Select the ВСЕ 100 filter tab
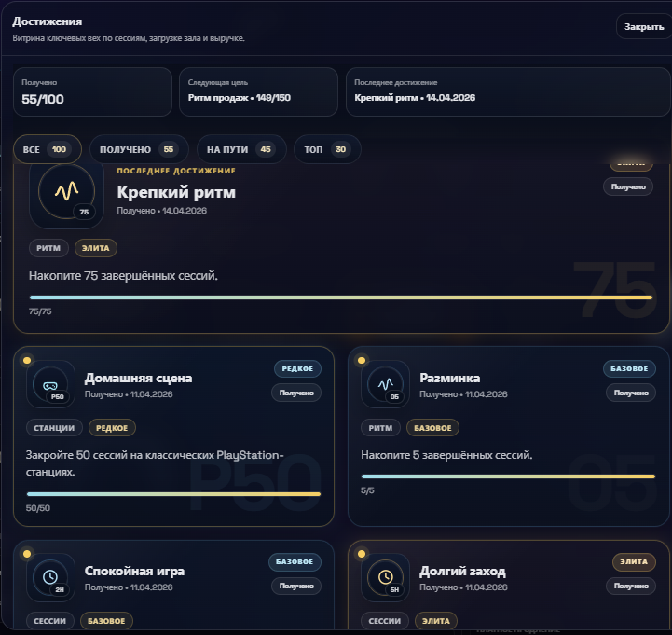This screenshot has width=672, height=635. (x=48, y=149)
